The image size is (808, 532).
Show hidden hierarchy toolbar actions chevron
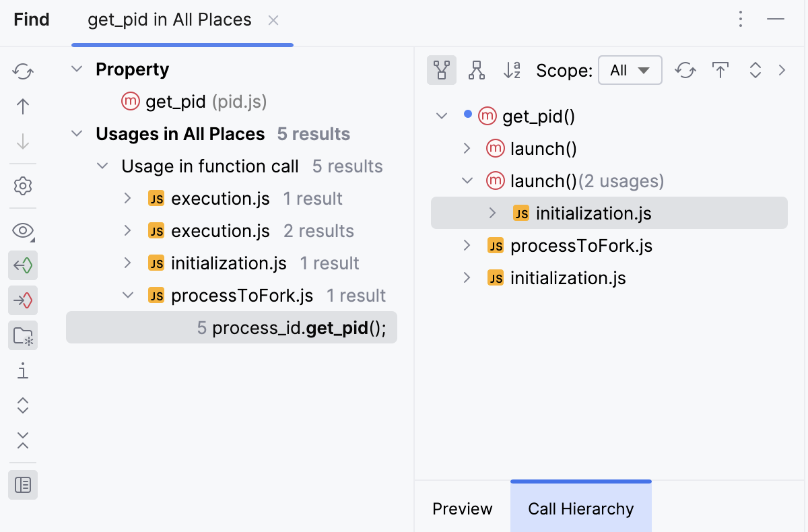point(782,69)
